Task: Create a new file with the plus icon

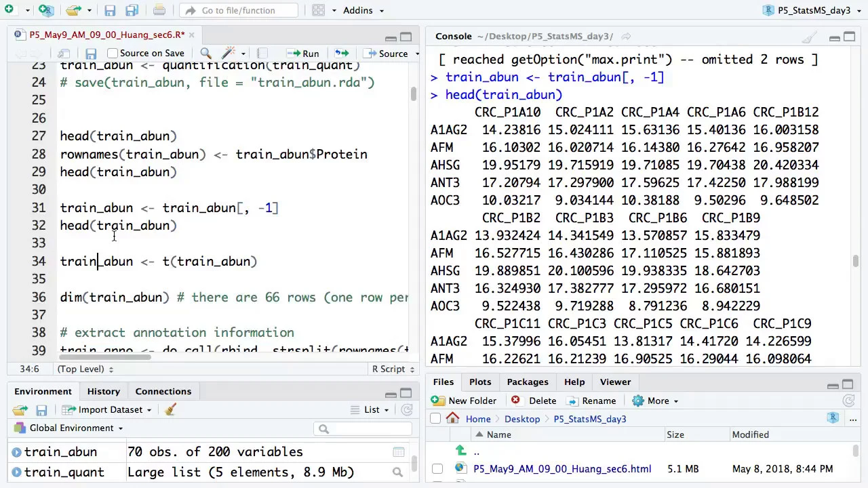Action: 9,10
